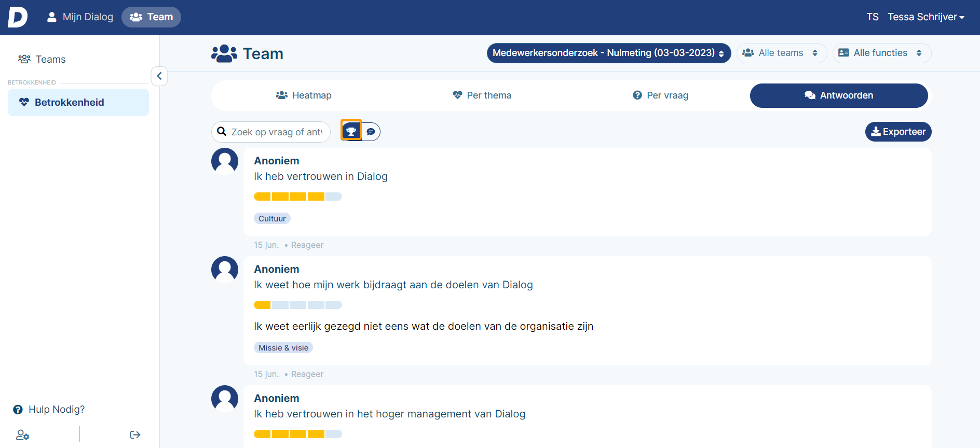Click the rating bar under doelen van Dialog
Viewport: 980px width, 448px height.
click(298, 305)
